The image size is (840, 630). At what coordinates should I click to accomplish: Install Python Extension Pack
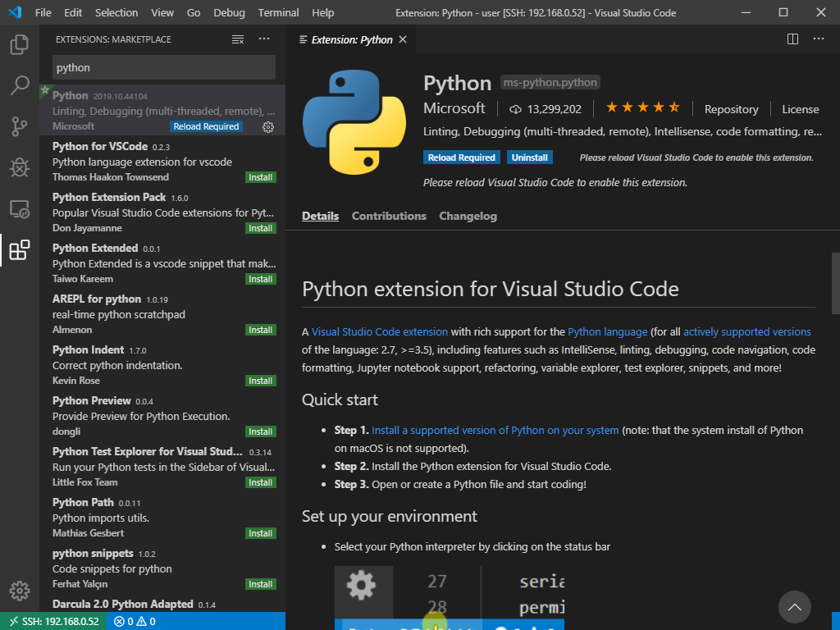[260, 228]
